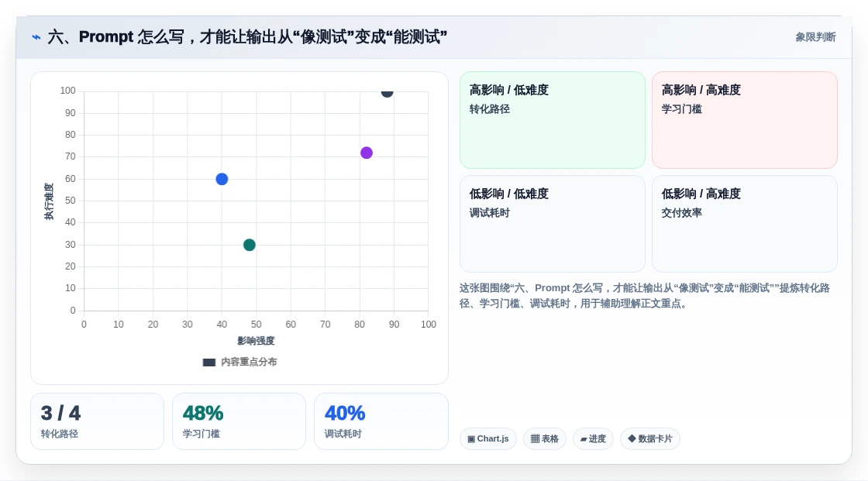This screenshot has width=868, height=481.
Task: Click the diamond icon in 数据卡片 tag
Action: point(632,438)
